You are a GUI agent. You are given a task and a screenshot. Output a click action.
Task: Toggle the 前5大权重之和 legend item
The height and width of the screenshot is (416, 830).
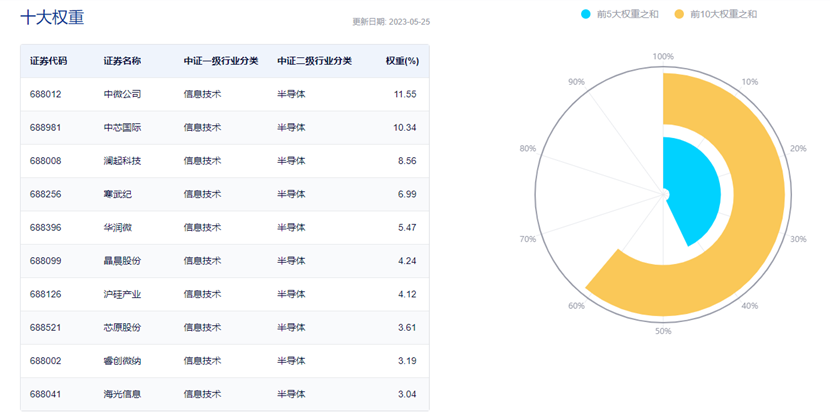619,14
